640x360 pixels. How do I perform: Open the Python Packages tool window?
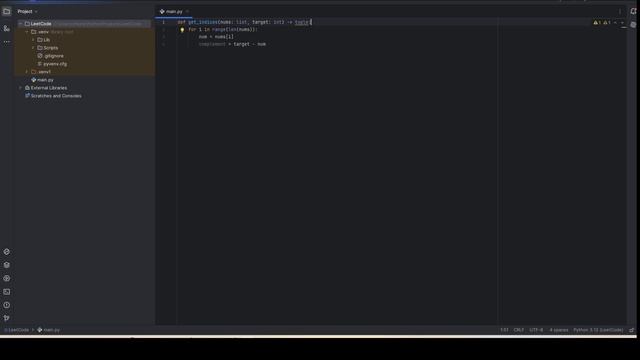click(7, 265)
